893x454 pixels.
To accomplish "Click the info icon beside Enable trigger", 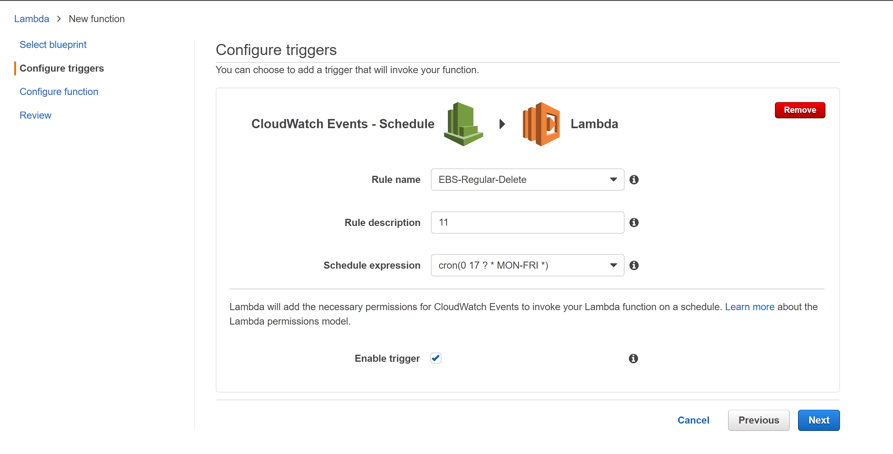I will tap(633, 358).
